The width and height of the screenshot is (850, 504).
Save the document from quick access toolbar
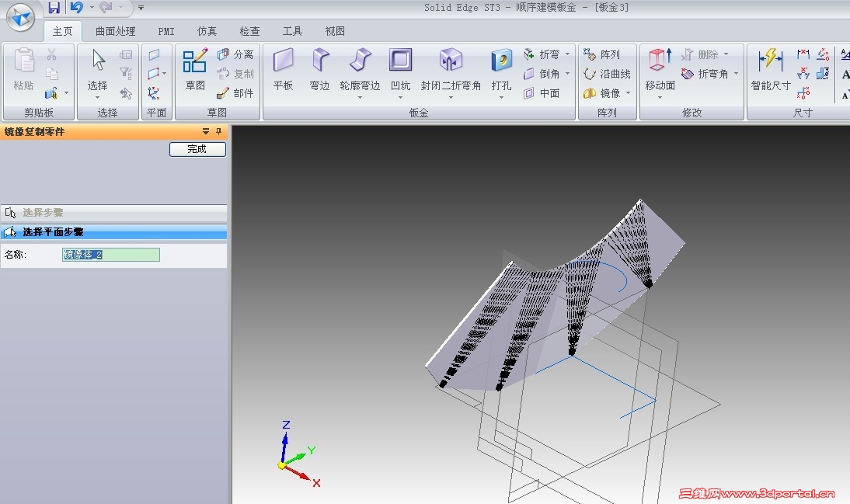click(54, 7)
